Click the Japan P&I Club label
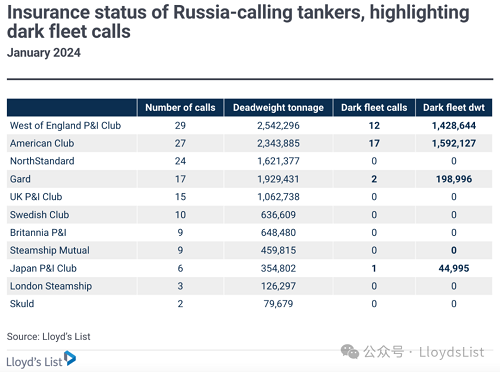The height and width of the screenshot is (372, 500). click(43, 268)
